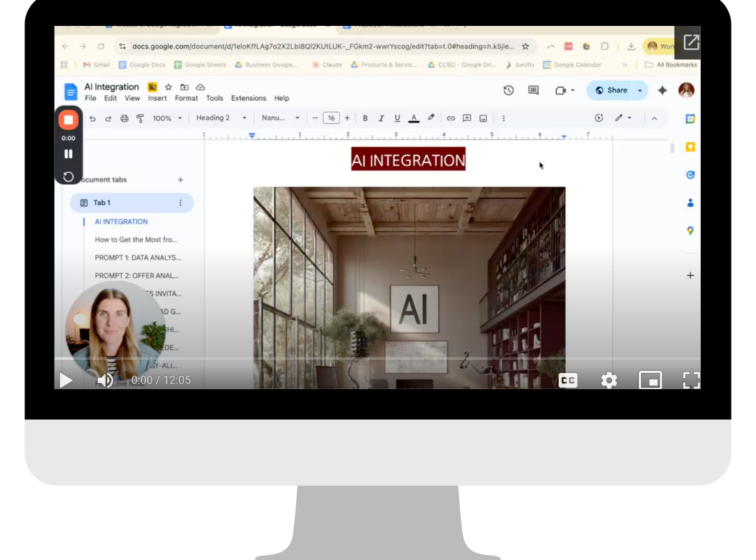Open the Help menu
The width and height of the screenshot is (756, 560).
tap(281, 98)
